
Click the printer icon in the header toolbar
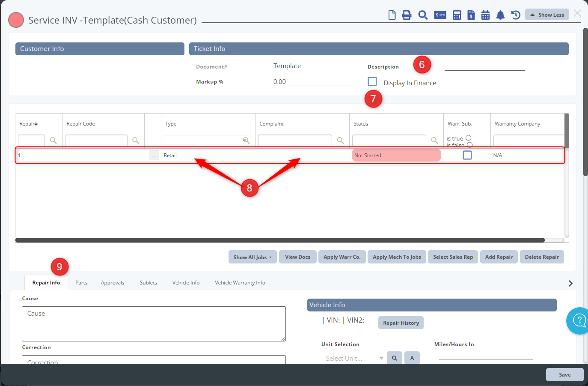click(407, 15)
